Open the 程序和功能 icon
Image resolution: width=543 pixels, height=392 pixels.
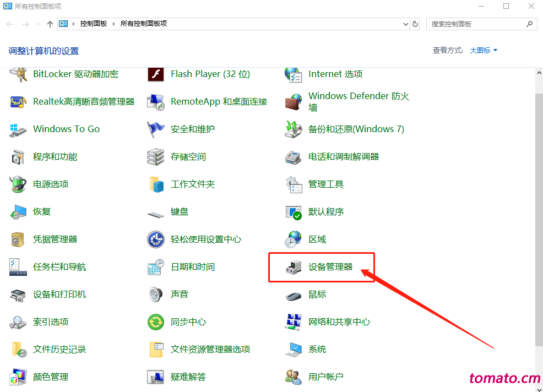click(18, 157)
